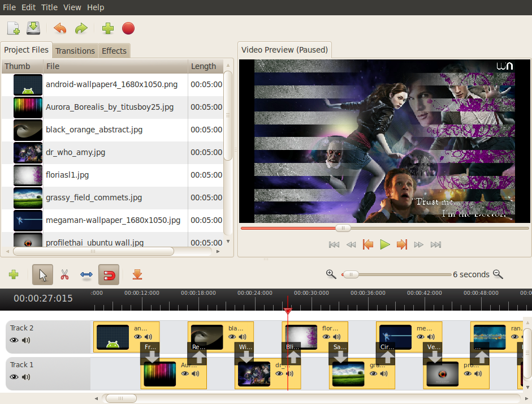Mute Track 1 audio speaker
Screen dimensions: 532x404
tap(26, 377)
